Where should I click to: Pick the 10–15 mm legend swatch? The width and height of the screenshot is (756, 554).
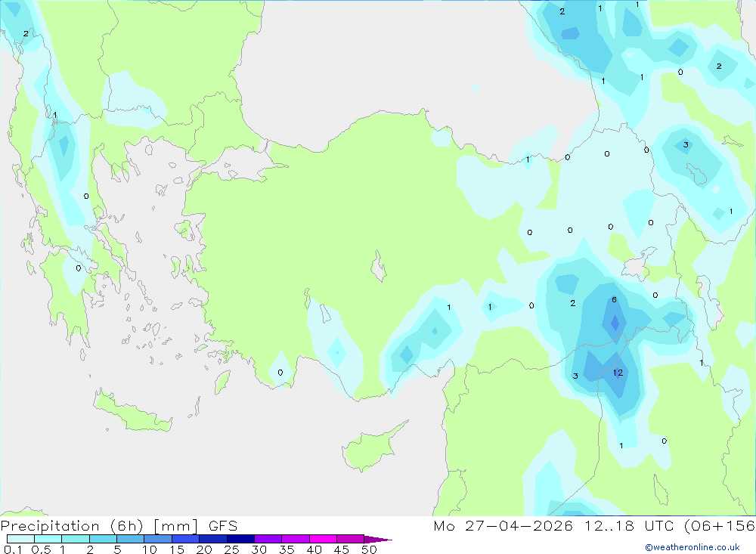click(x=158, y=539)
